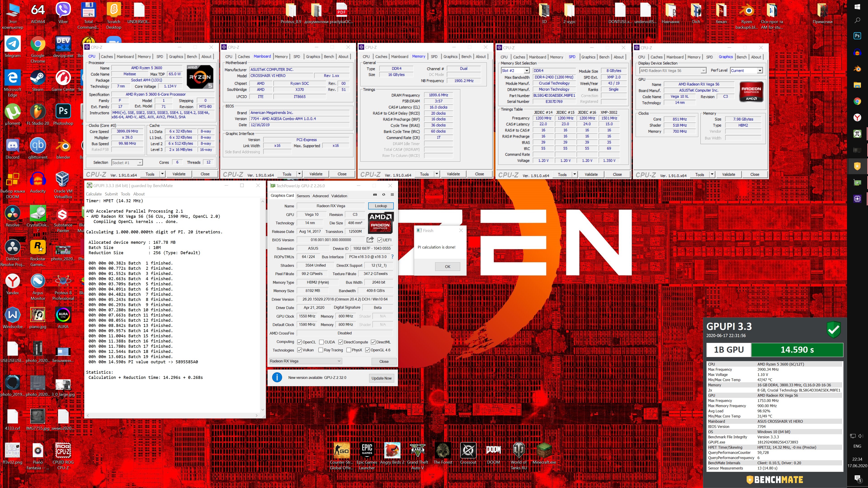The width and height of the screenshot is (868, 488).
Task: Launch Steam desktop shortcut
Action: point(38,80)
